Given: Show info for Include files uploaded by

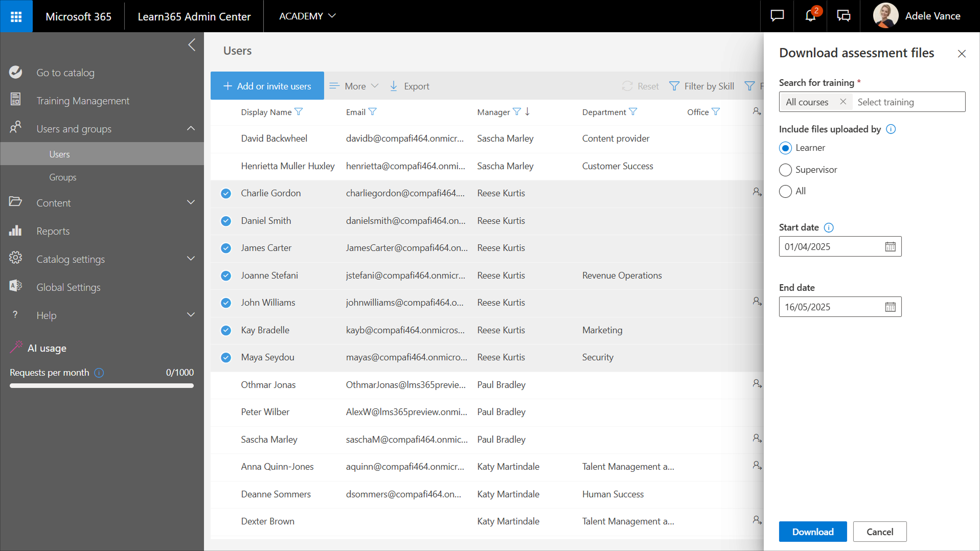Looking at the screenshot, I should 891,129.
